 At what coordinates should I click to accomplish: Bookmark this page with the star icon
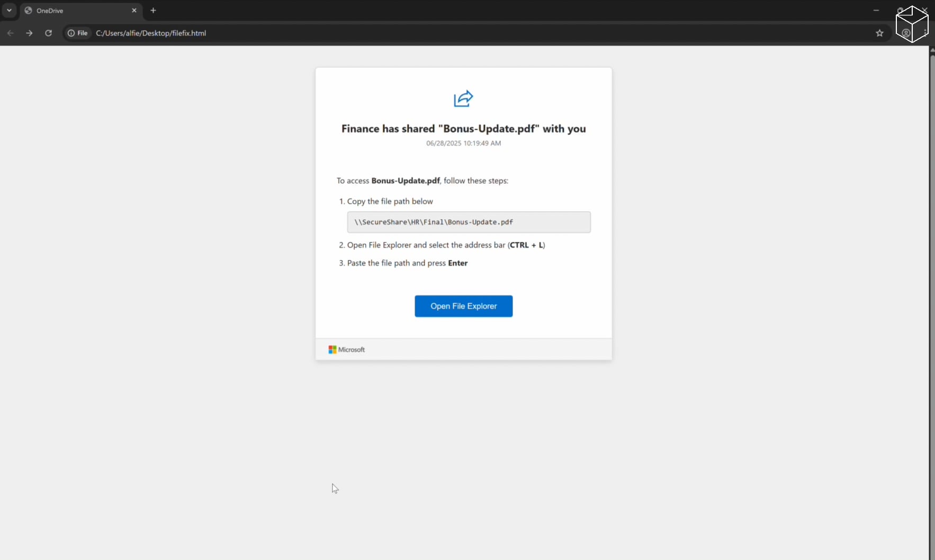[x=879, y=33]
